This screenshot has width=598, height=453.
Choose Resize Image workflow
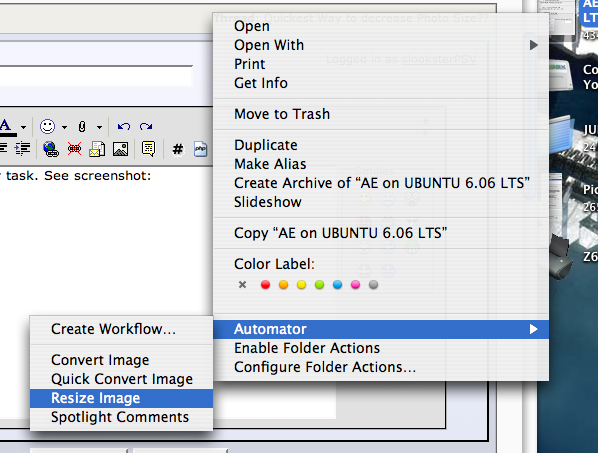point(121,398)
